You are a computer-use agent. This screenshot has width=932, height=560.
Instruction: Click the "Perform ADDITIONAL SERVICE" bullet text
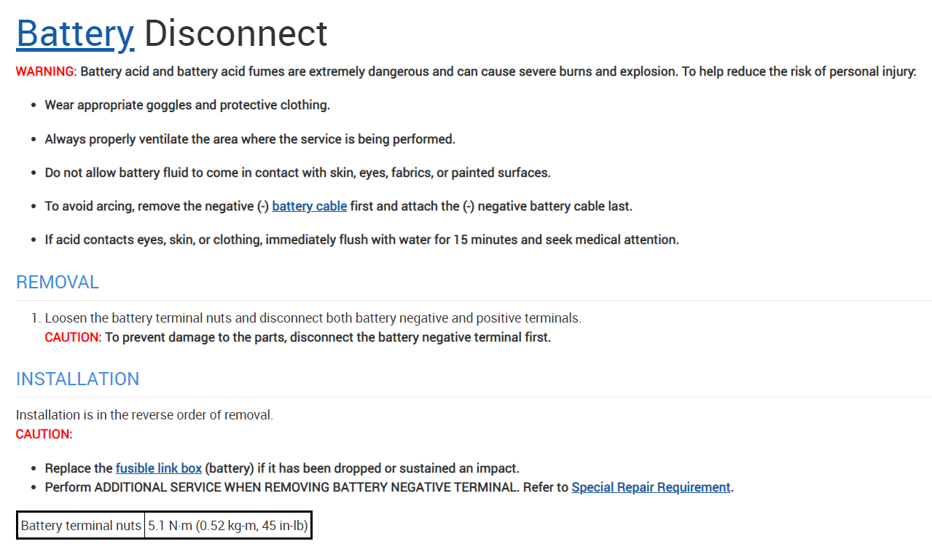281,487
